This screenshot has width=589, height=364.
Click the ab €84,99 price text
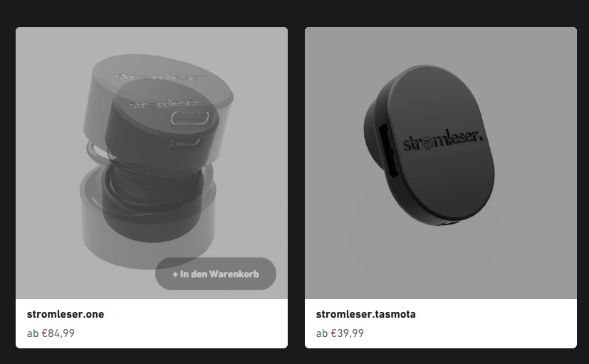[x=51, y=333]
